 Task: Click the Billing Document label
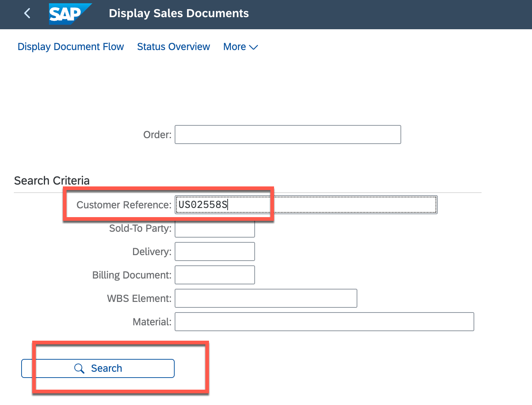(132, 275)
